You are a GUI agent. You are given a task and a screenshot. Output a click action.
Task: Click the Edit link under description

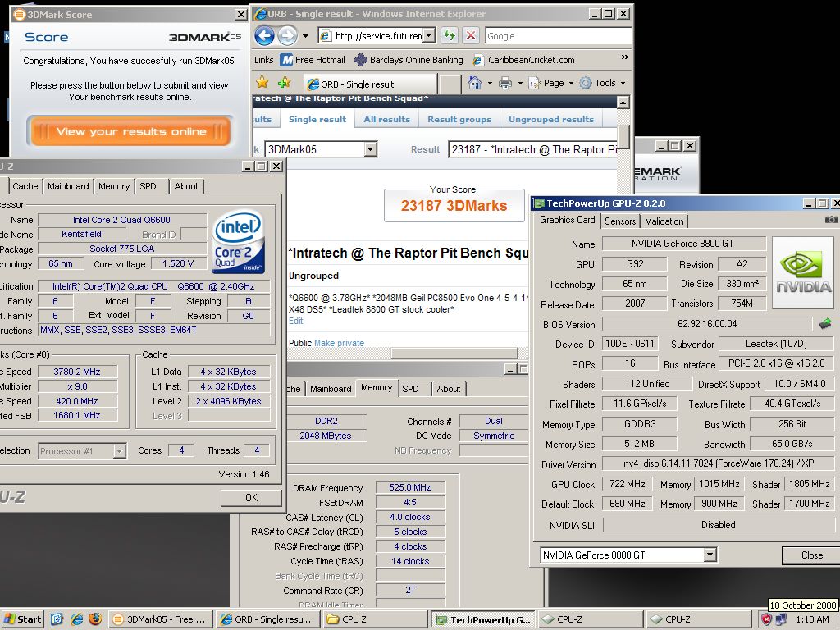pyautogui.click(x=295, y=321)
